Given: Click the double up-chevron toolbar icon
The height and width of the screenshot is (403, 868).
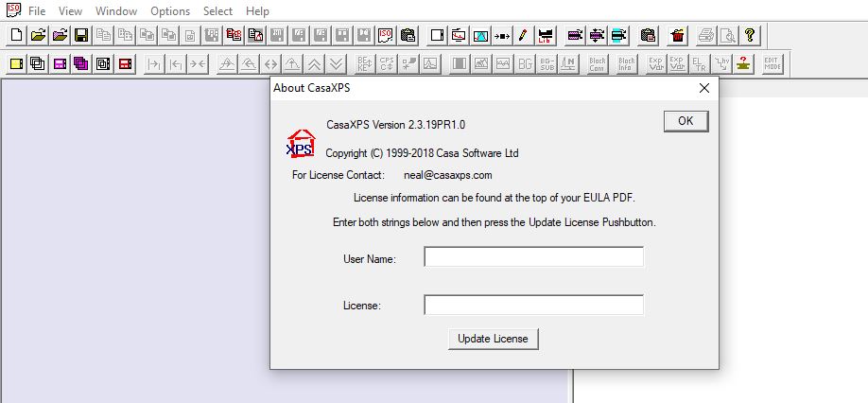Looking at the screenshot, I should click(314, 63).
